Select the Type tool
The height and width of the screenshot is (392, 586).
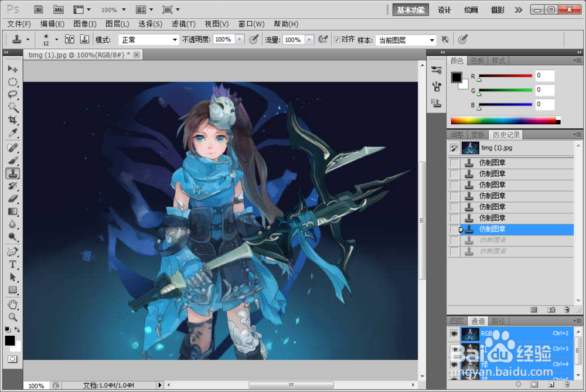coord(13,264)
